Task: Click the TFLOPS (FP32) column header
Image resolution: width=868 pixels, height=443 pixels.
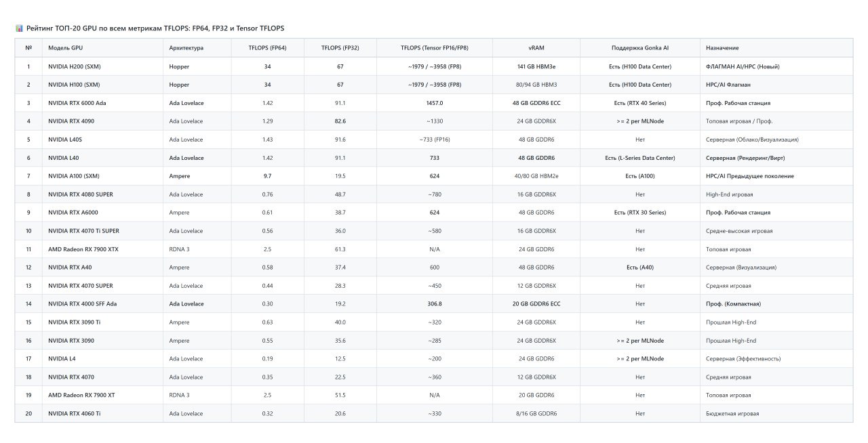Action: click(x=340, y=48)
